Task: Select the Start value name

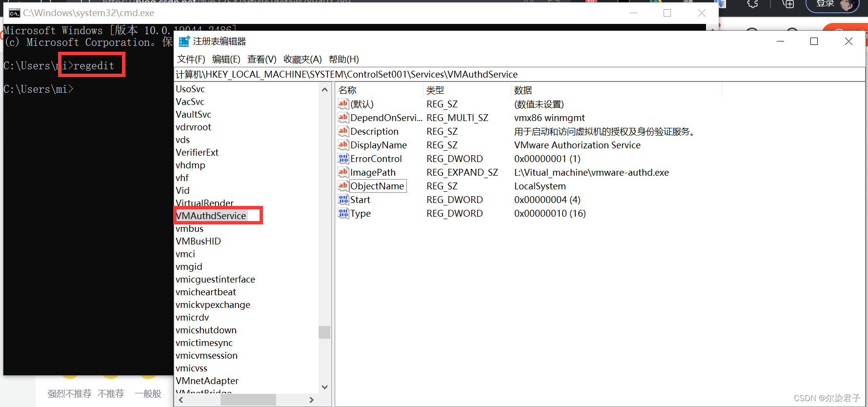Action: 360,200
